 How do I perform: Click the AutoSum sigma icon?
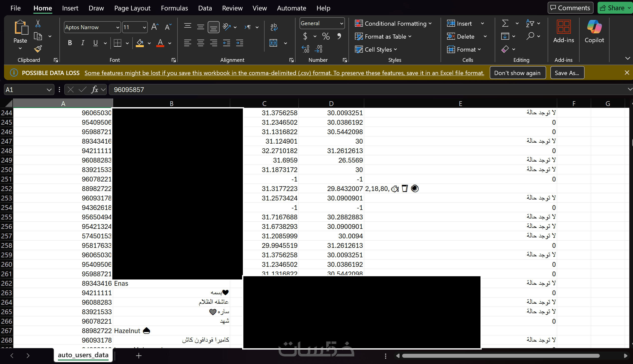[x=505, y=23]
